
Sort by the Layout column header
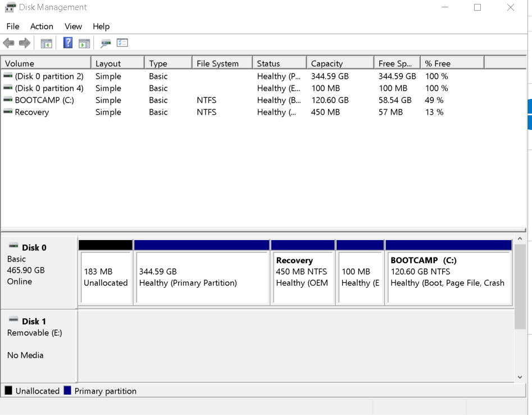[x=118, y=64]
